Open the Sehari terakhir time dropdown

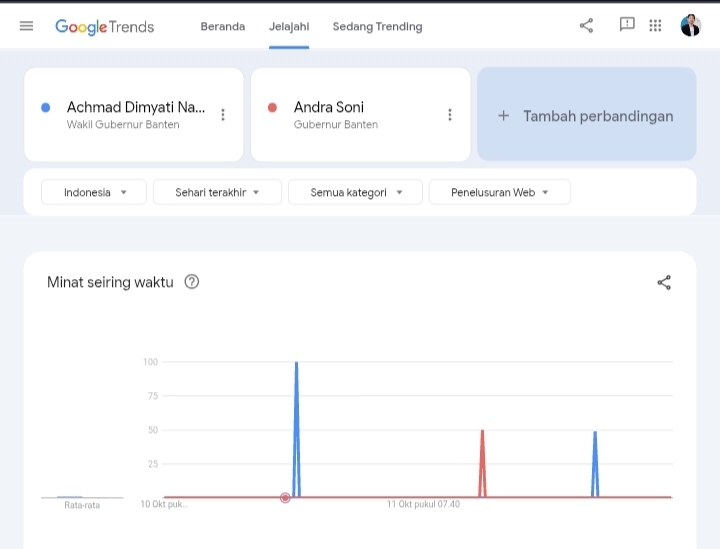coord(217,192)
